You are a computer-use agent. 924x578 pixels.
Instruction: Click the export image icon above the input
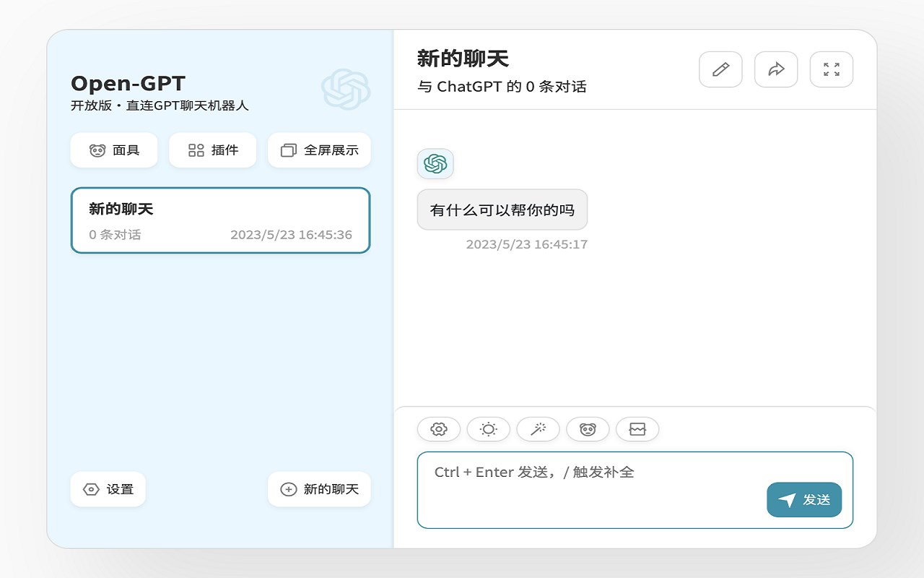(x=637, y=428)
